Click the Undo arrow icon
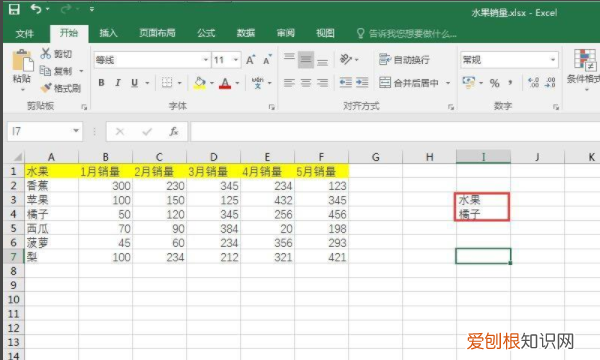The height and width of the screenshot is (360, 600). [36, 9]
